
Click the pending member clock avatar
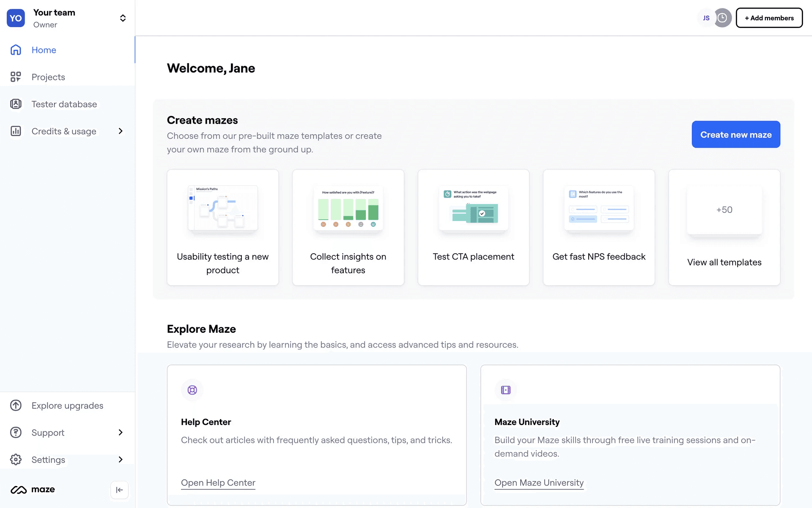(x=723, y=18)
